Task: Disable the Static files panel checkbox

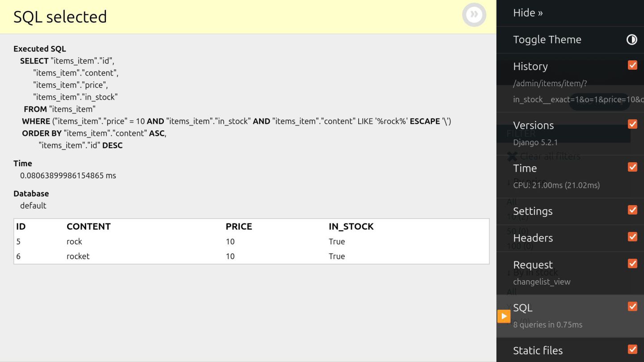Action: 632,349
